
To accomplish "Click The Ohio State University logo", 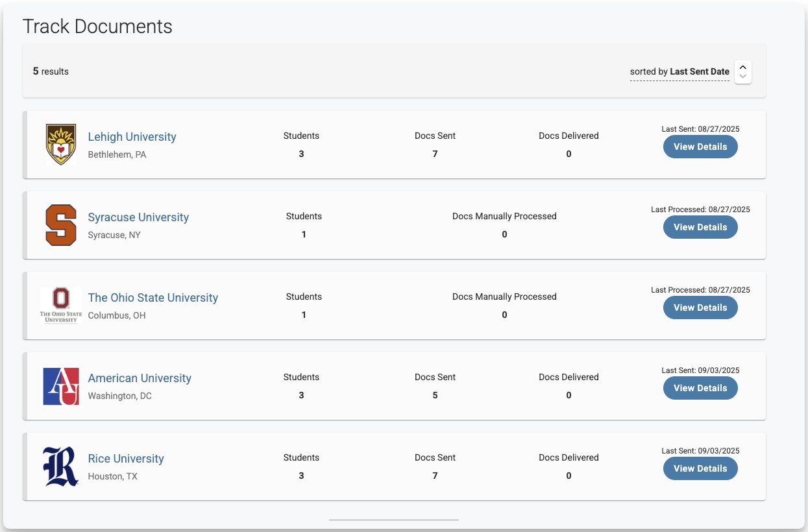I will pyautogui.click(x=61, y=306).
